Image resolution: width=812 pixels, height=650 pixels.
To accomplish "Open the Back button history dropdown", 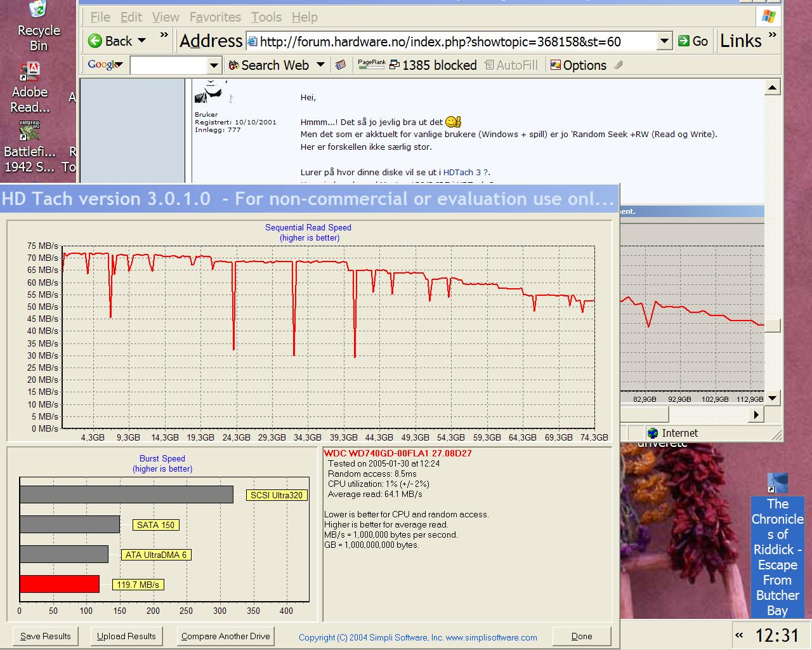I will (x=142, y=41).
